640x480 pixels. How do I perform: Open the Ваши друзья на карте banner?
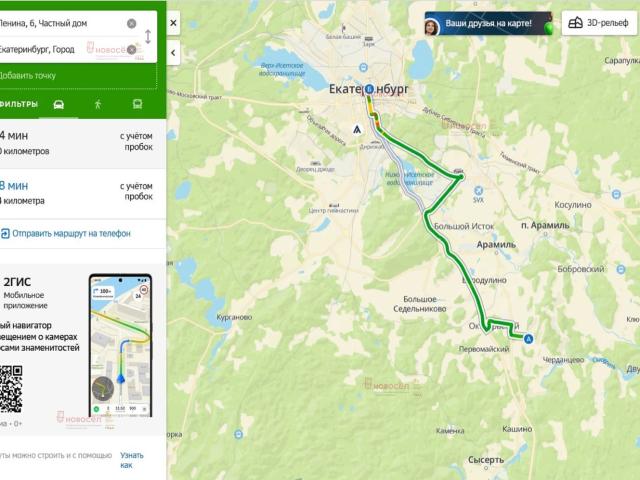tap(488, 23)
